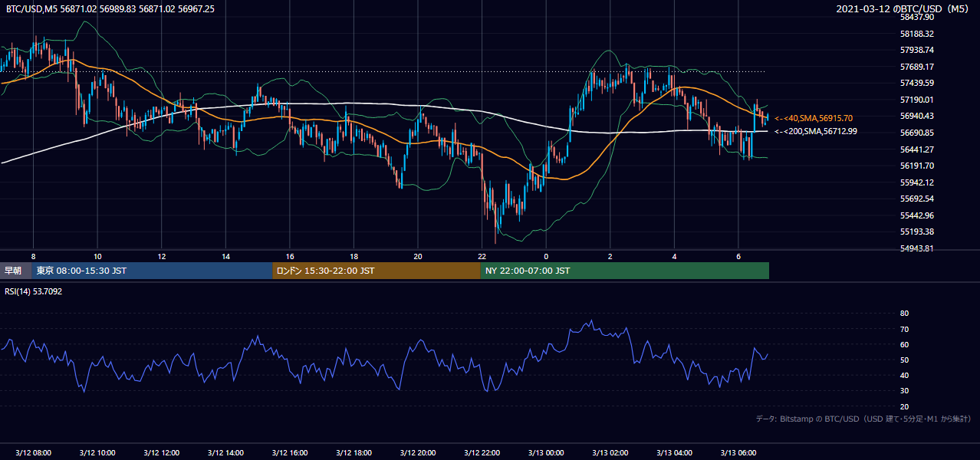Click the RSI(14) 53.7092 indicator label
This screenshot has height=460, width=980.
pyautogui.click(x=34, y=291)
